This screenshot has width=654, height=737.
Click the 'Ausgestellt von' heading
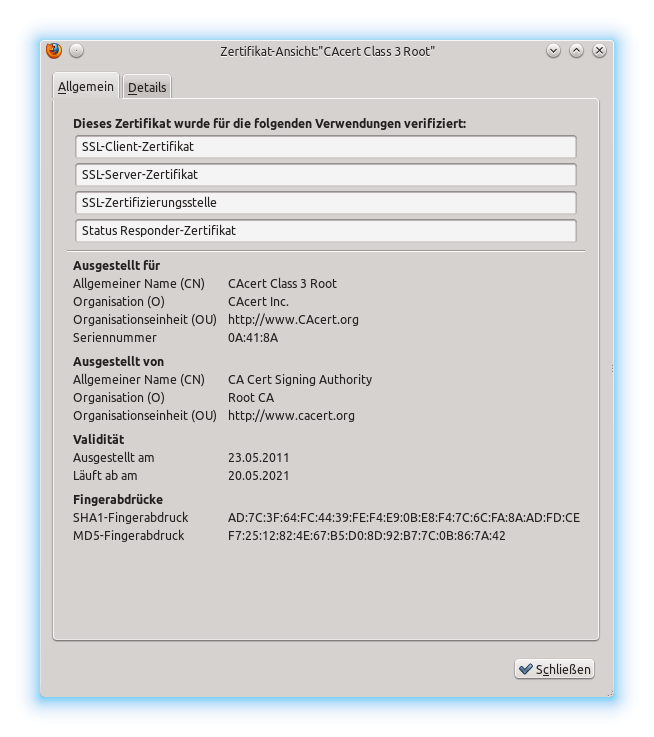coord(118,361)
